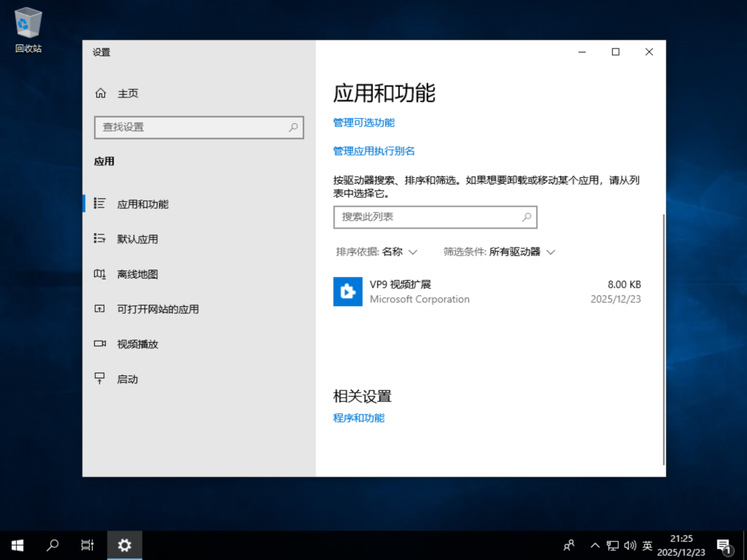Select the 离线地图 map icon
The width and height of the screenshot is (747, 560).
(x=100, y=274)
